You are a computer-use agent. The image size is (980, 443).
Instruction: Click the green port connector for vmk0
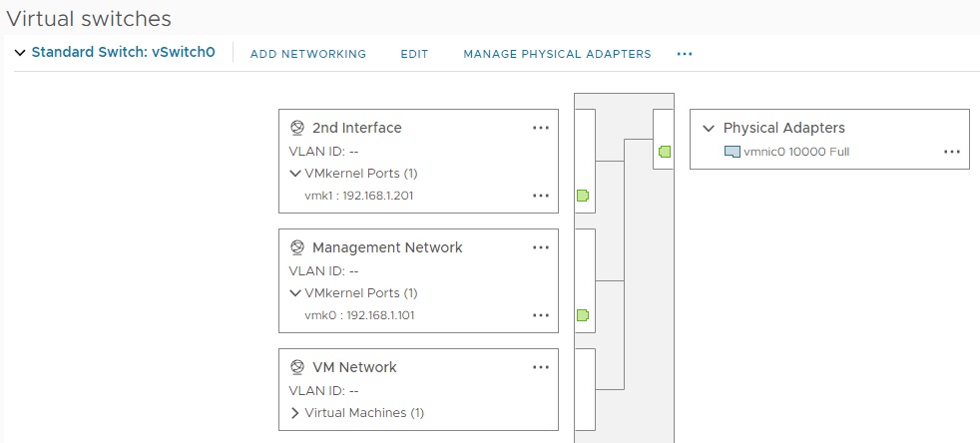(x=582, y=315)
